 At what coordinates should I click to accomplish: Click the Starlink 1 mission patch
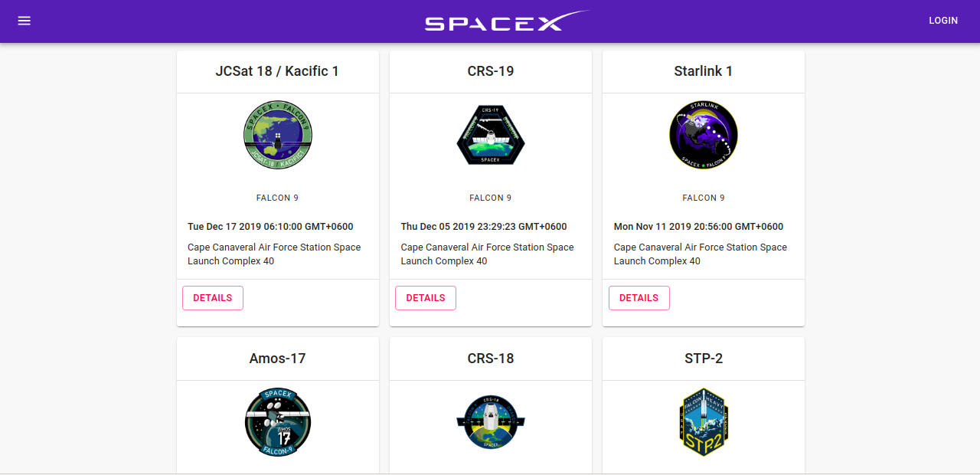coord(704,135)
